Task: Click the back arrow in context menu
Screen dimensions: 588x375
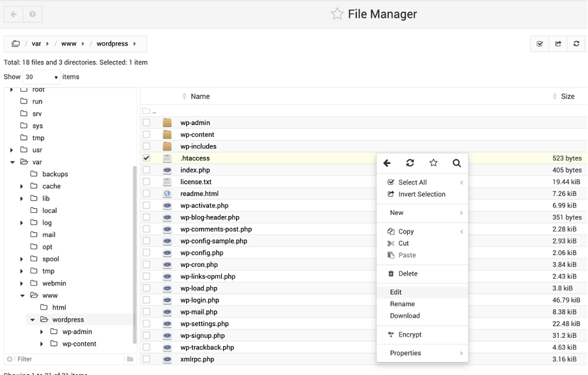Action: pyautogui.click(x=387, y=163)
